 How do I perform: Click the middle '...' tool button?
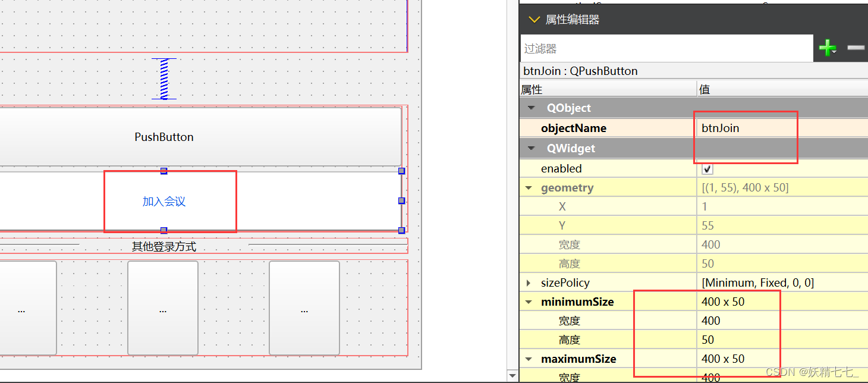(x=163, y=308)
